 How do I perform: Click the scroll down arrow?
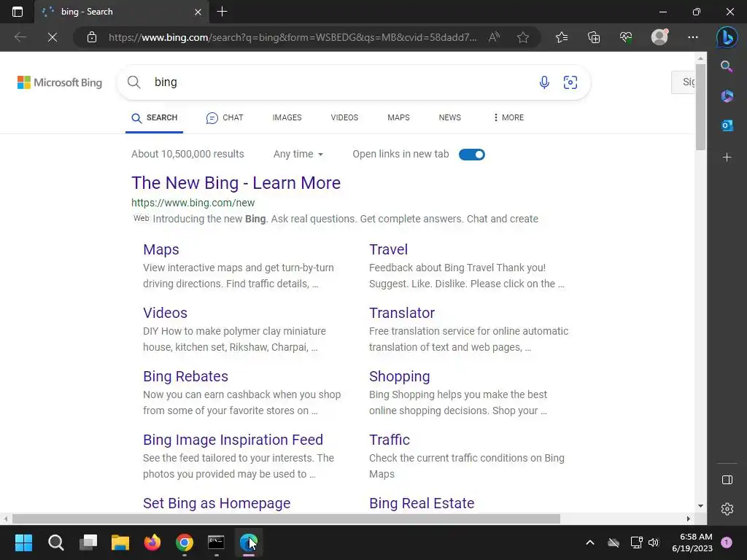(700, 506)
